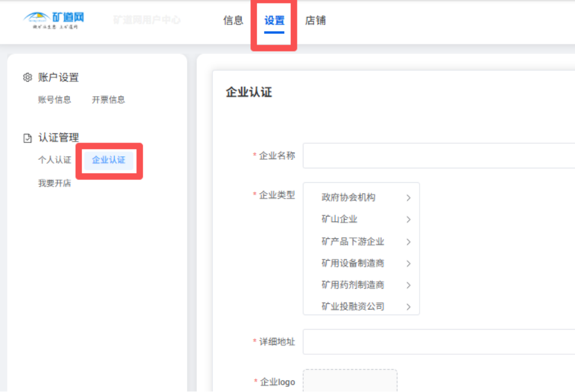Expand 矿业投融资公司 submenu arrow
This screenshot has height=392, width=575.
(x=408, y=307)
